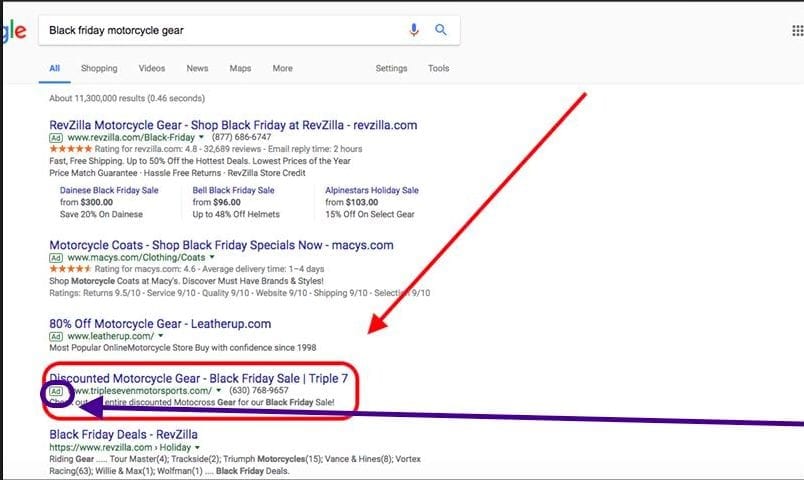Viewport: 804px width, 480px height.
Task: Click About 11,300,000 results text
Action: (x=127, y=98)
